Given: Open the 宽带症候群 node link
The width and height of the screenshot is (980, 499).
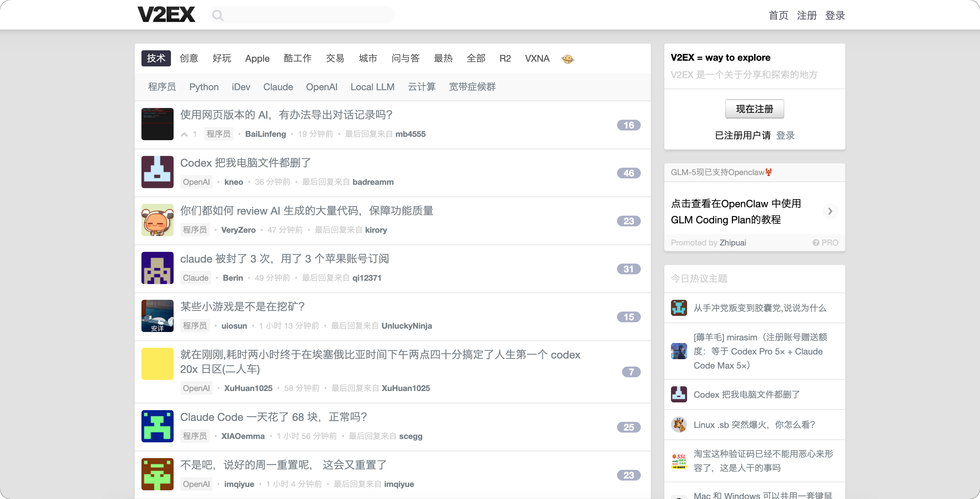Looking at the screenshot, I should tap(473, 87).
